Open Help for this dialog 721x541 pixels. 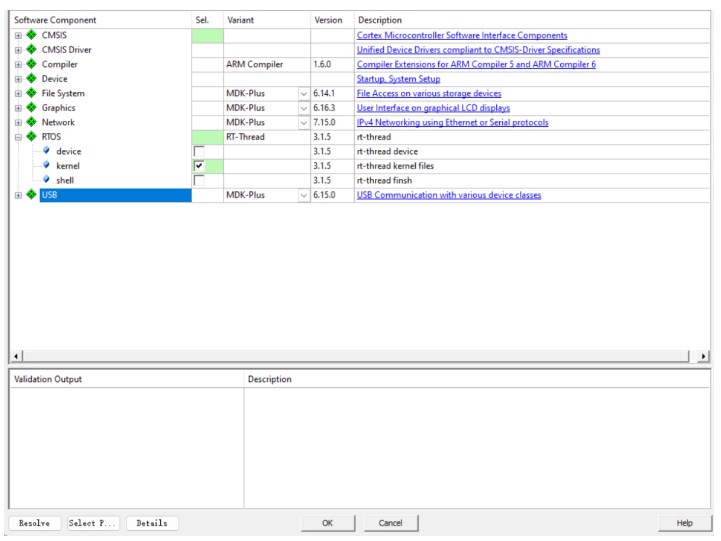685,523
